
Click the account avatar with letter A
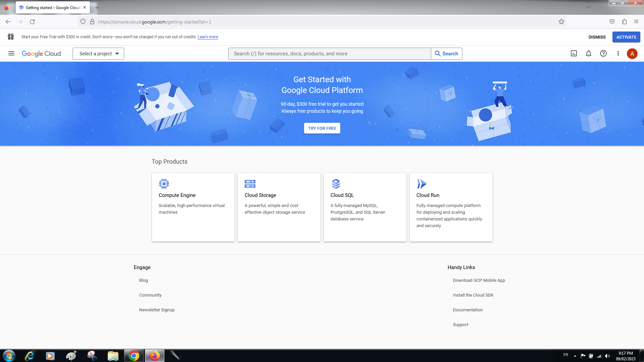coord(632,54)
